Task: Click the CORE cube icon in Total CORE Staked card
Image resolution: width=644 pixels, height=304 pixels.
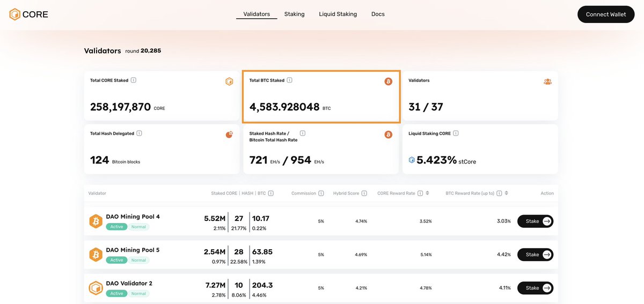Action: (x=229, y=81)
